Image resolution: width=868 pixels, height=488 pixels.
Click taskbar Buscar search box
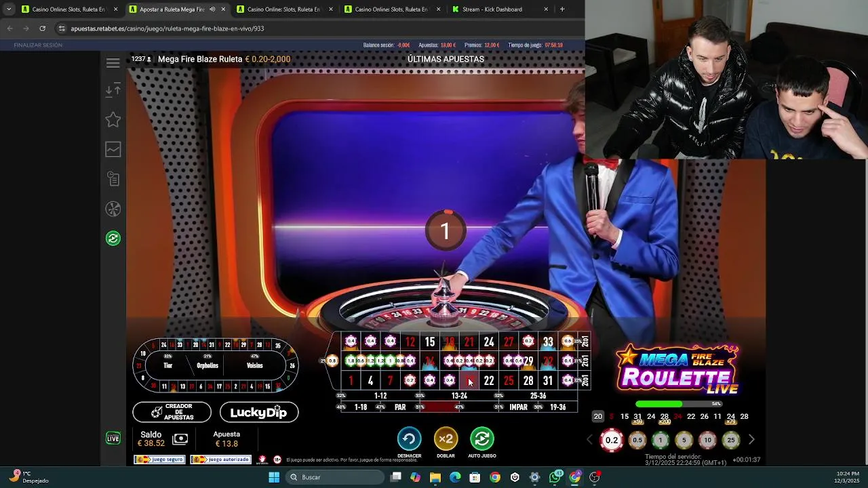(335, 477)
